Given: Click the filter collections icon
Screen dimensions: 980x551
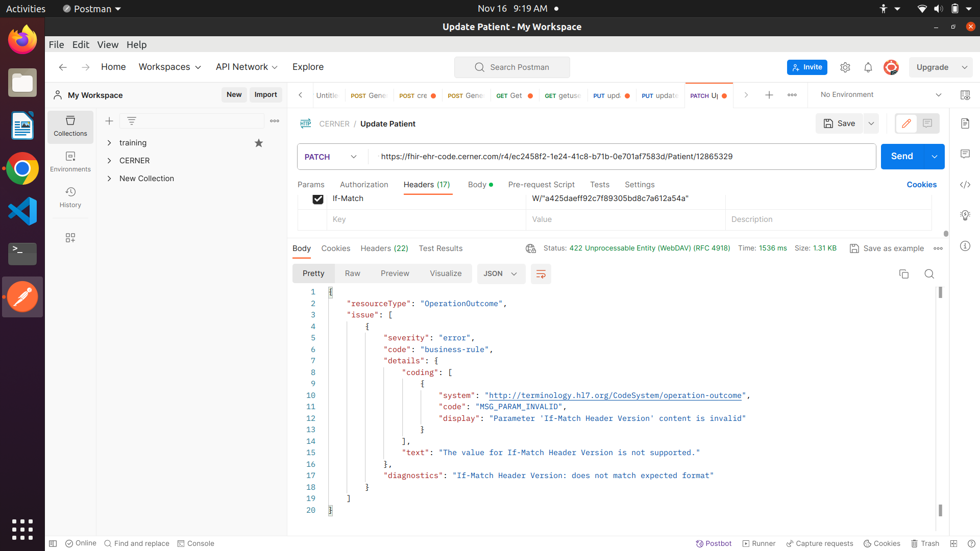Looking at the screenshot, I should pyautogui.click(x=132, y=121).
